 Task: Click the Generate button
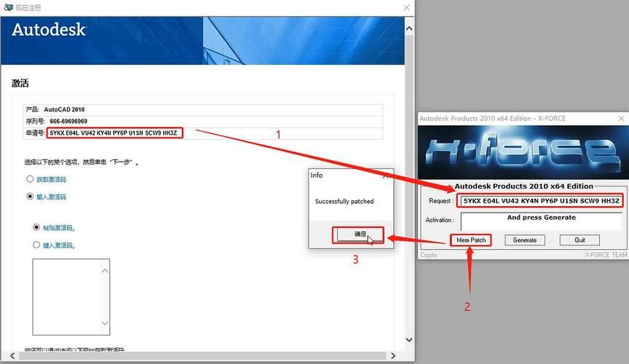pyautogui.click(x=524, y=240)
